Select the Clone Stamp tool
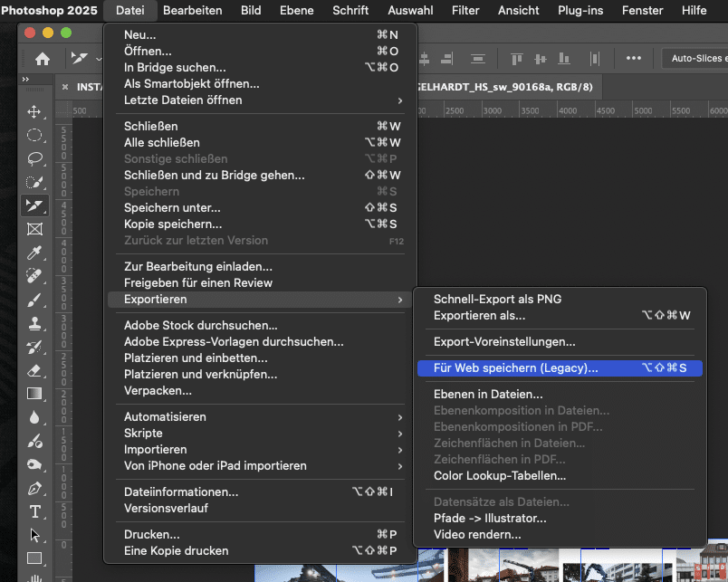Screen dimensions: 728x582 34,323
